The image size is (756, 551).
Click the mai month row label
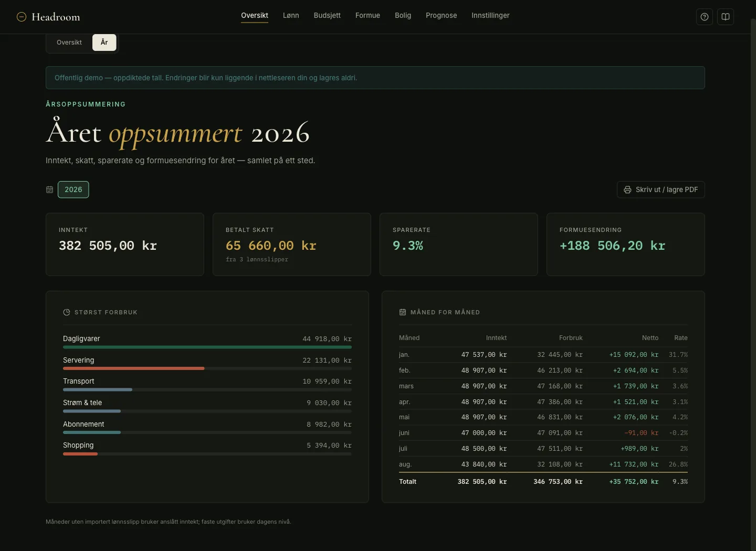click(404, 417)
